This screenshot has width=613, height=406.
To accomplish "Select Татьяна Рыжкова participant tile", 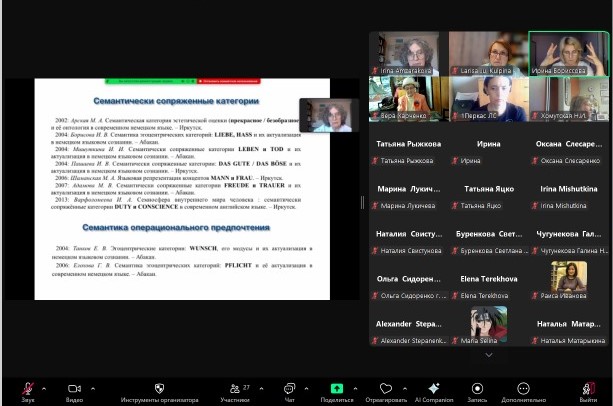I will tap(409, 144).
